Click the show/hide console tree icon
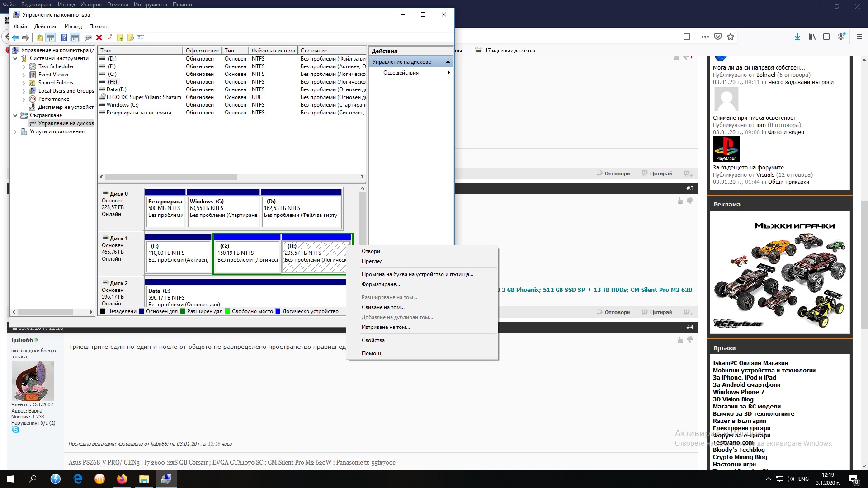The image size is (868, 488). click(51, 38)
